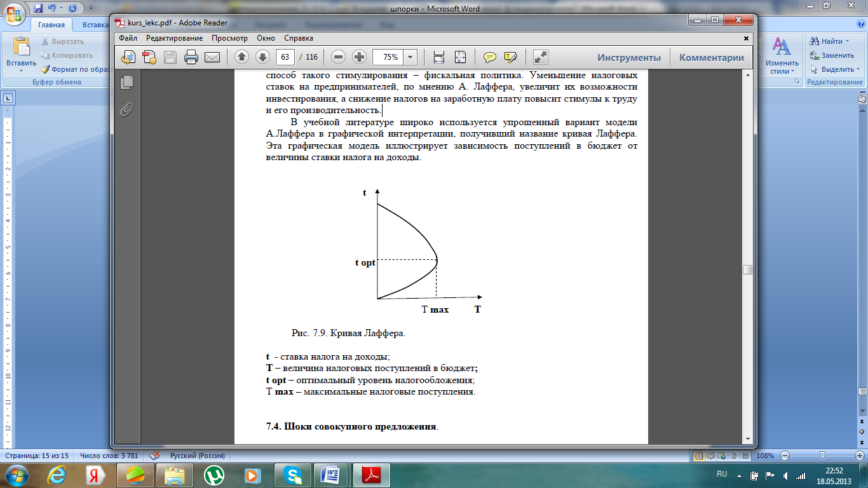Zoom in with the plus button in Reader
The image size is (868, 488).
pos(359,57)
